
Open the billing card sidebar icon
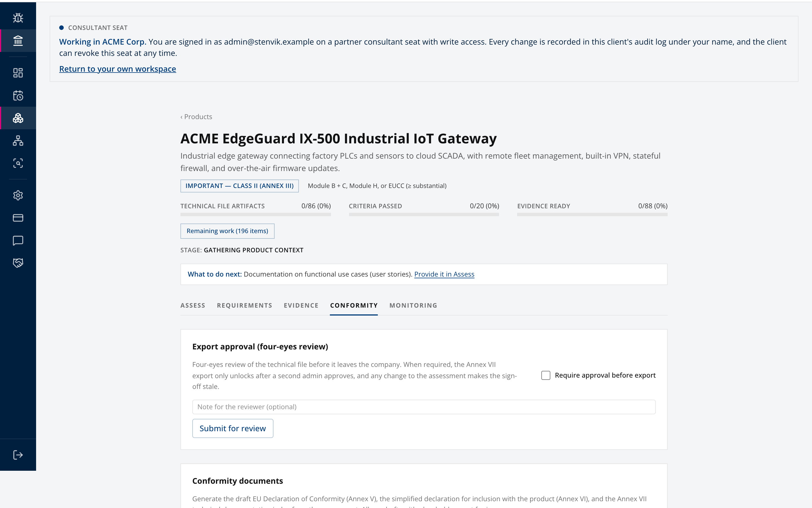coord(18,218)
